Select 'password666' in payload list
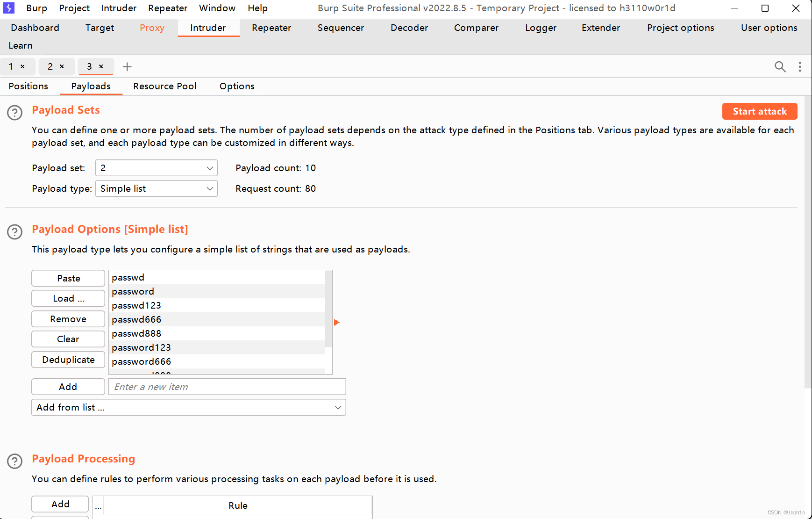This screenshot has height=519, width=812. pyautogui.click(x=217, y=361)
